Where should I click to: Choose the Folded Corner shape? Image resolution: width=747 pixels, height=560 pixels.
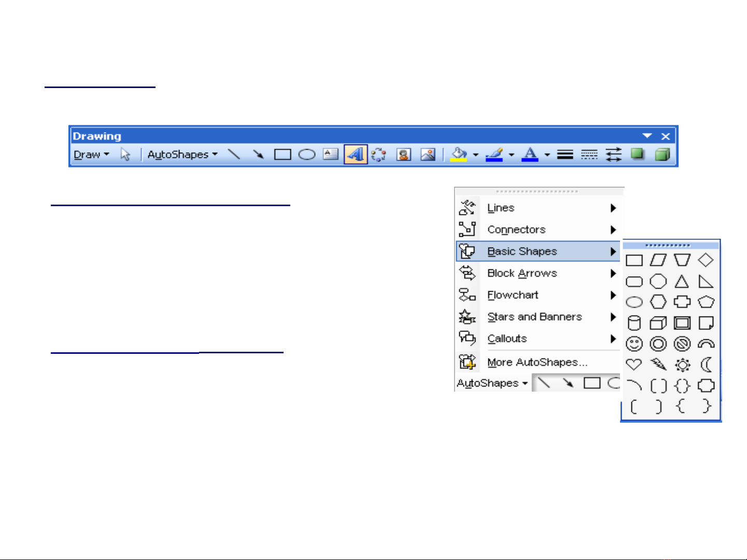706,323
